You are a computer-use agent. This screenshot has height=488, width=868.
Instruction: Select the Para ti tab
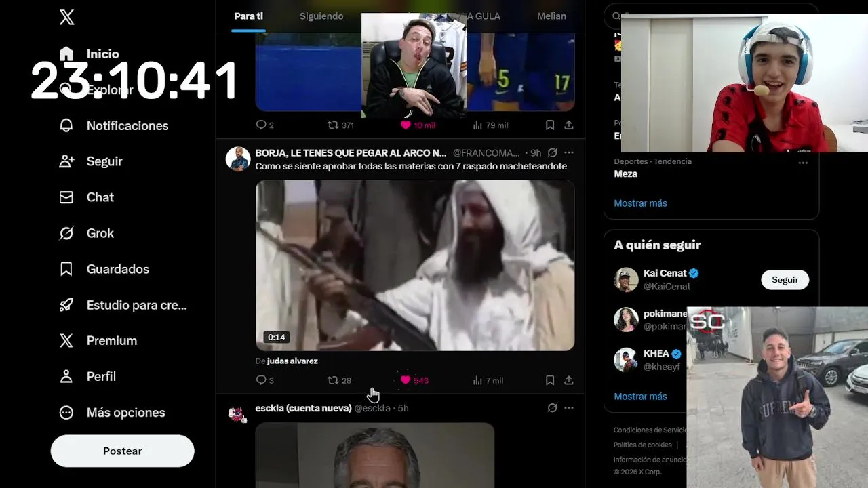coord(249,16)
